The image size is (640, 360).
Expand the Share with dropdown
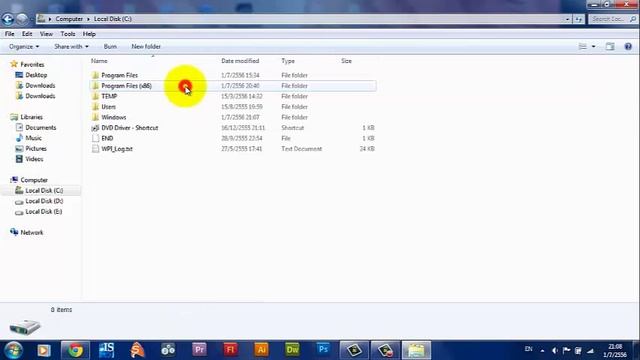[x=71, y=47]
